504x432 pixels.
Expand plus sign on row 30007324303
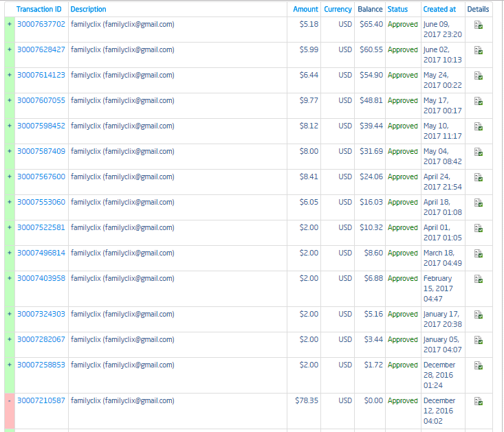[10, 314]
